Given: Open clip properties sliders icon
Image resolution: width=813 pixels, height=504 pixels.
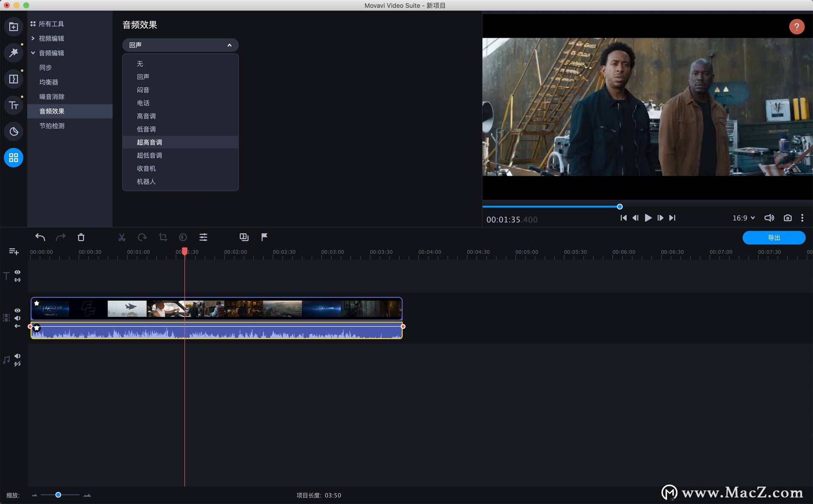Looking at the screenshot, I should pos(203,237).
